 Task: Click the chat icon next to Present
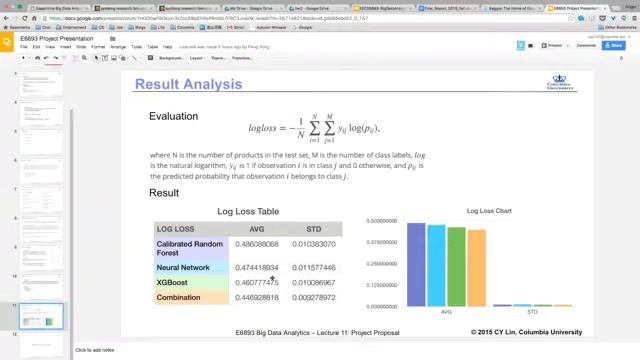pyautogui.click(x=531, y=46)
